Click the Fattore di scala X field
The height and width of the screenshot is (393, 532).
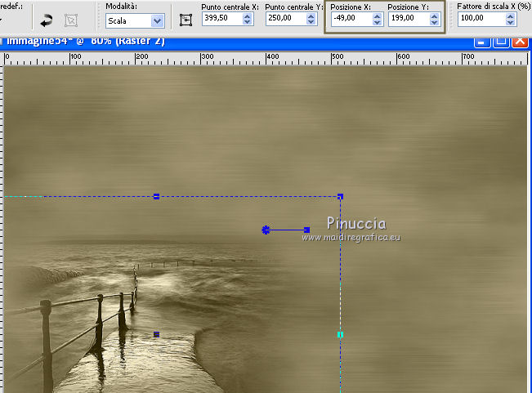(x=482, y=19)
